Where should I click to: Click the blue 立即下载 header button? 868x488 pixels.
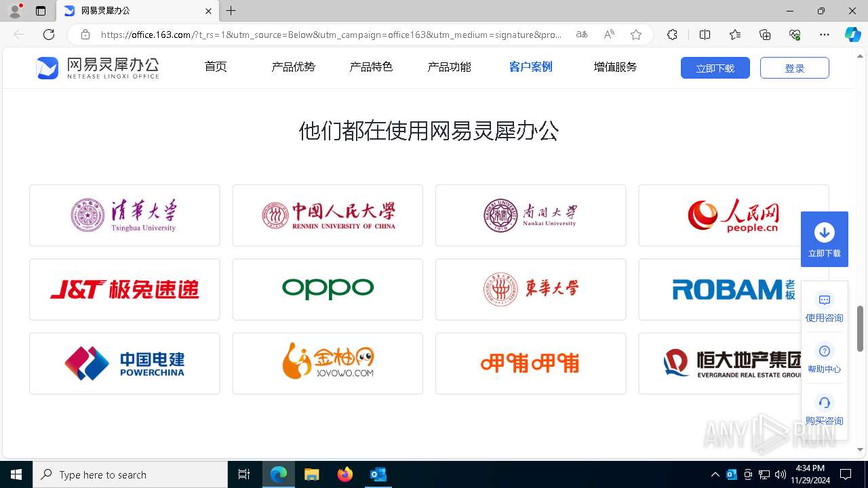pyautogui.click(x=715, y=68)
